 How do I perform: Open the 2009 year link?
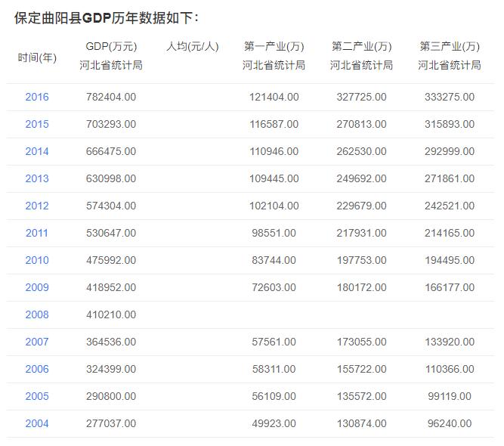point(37,287)
